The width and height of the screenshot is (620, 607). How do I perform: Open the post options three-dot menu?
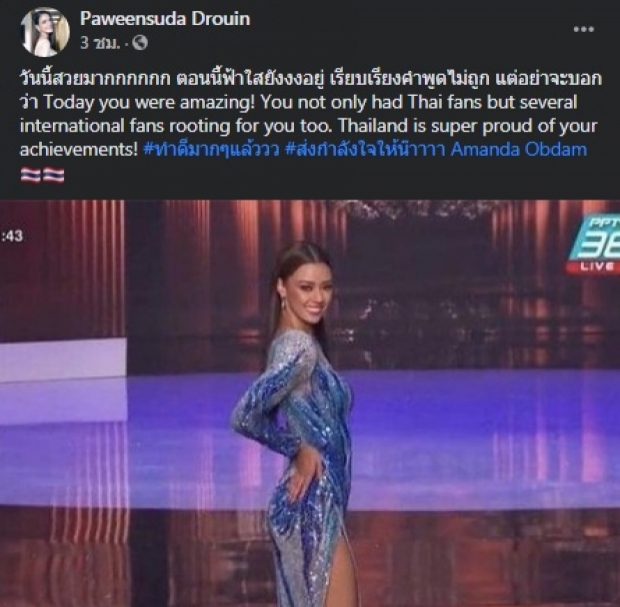(584, 29)
